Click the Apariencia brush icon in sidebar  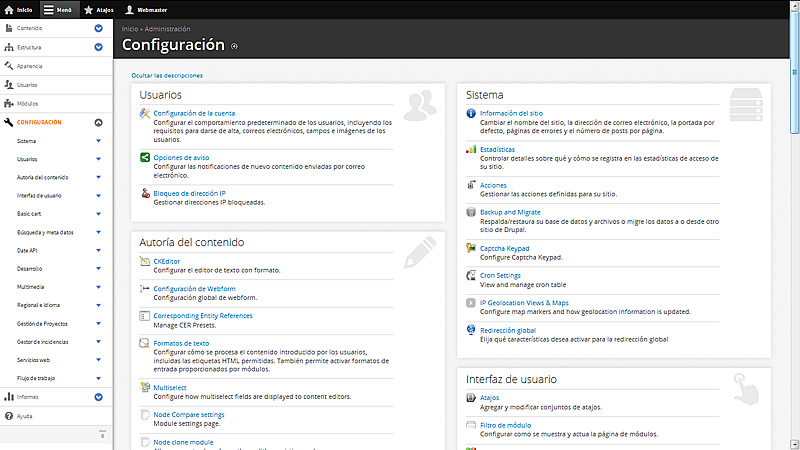[9, 66]
